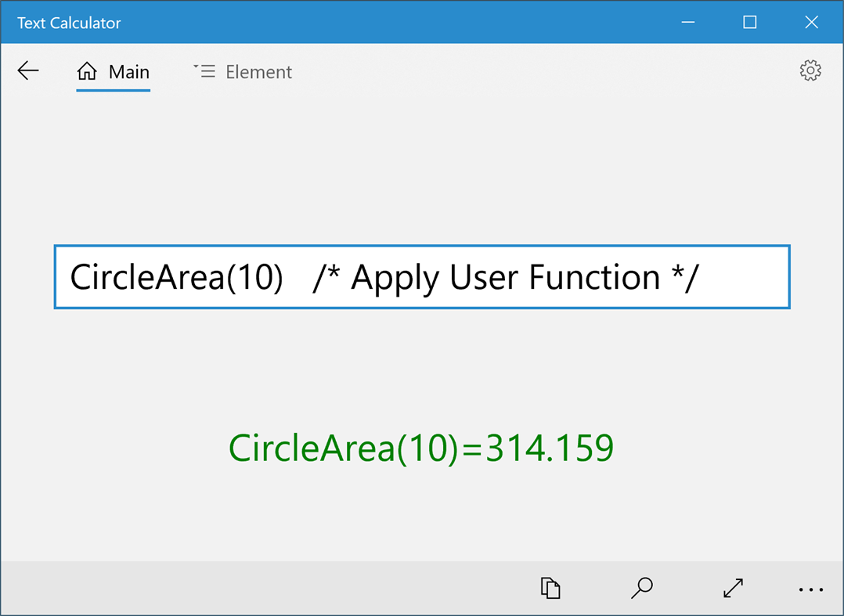The image size is (844, 616).
Task: Click the home icon beside Main
Action: (86, 70)
